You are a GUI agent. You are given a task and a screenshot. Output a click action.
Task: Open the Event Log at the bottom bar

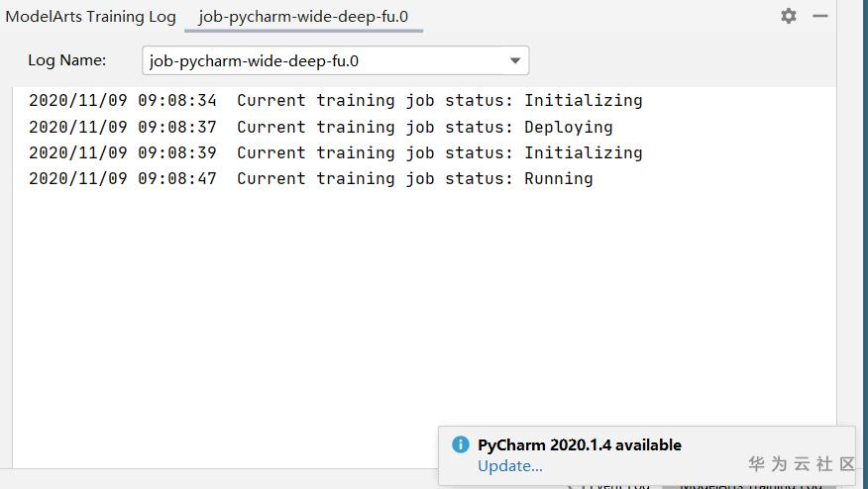click(611, 485)
